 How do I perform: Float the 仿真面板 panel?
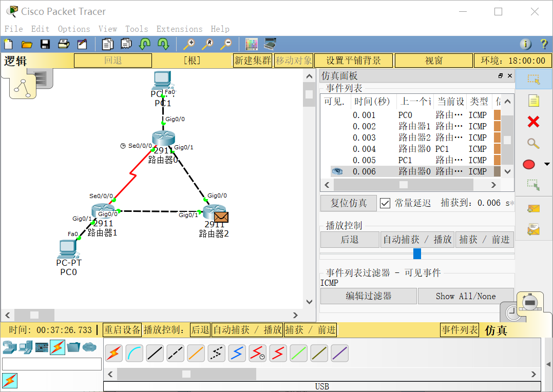(501, 76)
